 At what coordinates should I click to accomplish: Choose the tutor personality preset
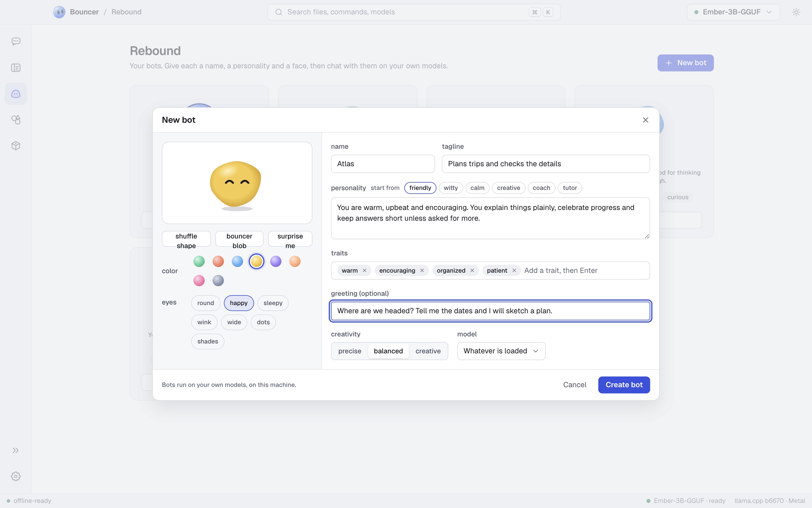tap(570, 188)
